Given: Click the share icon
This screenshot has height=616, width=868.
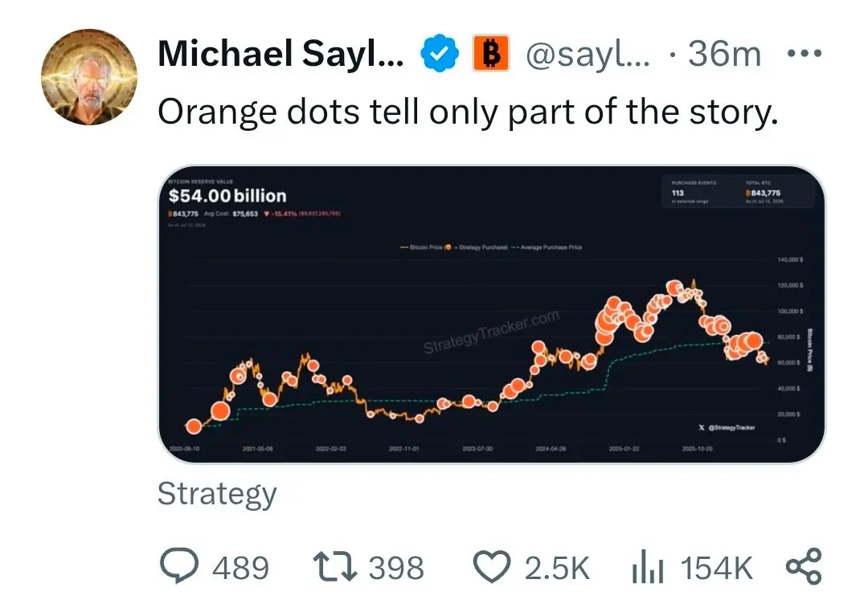Looking at the screenshot, I should click(805, 566).
